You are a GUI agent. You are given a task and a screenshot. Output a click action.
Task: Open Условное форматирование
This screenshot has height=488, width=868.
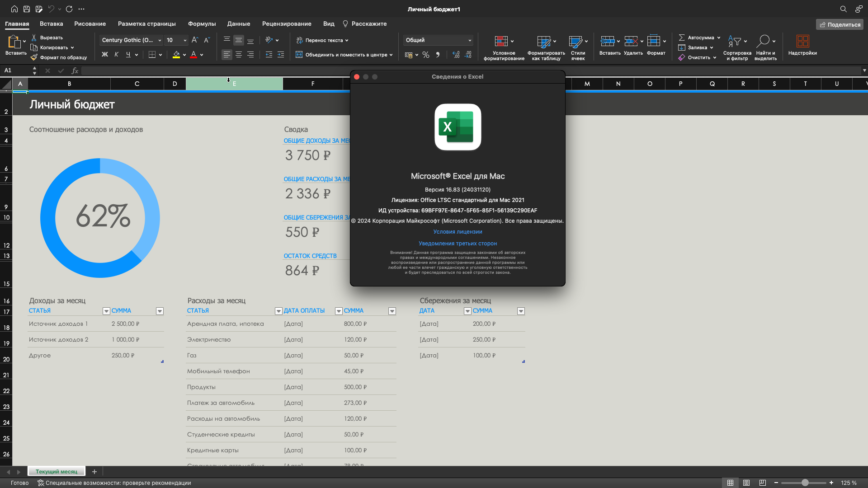503,47
